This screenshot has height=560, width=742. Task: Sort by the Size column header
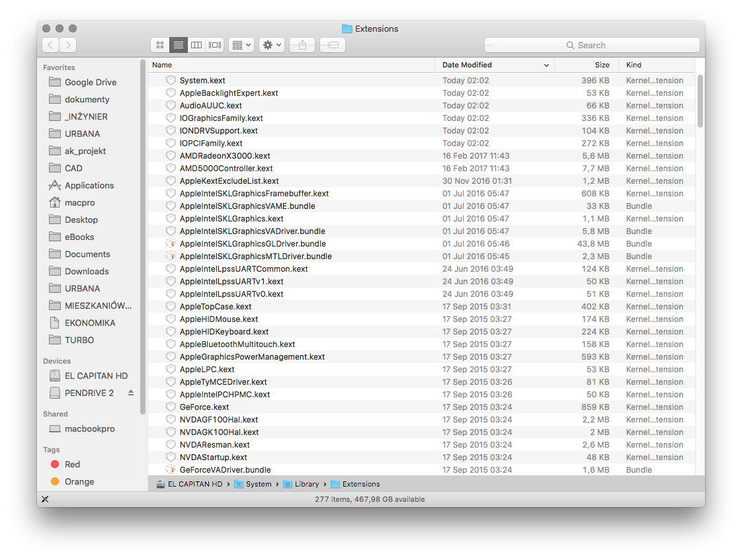pos(587,65)
